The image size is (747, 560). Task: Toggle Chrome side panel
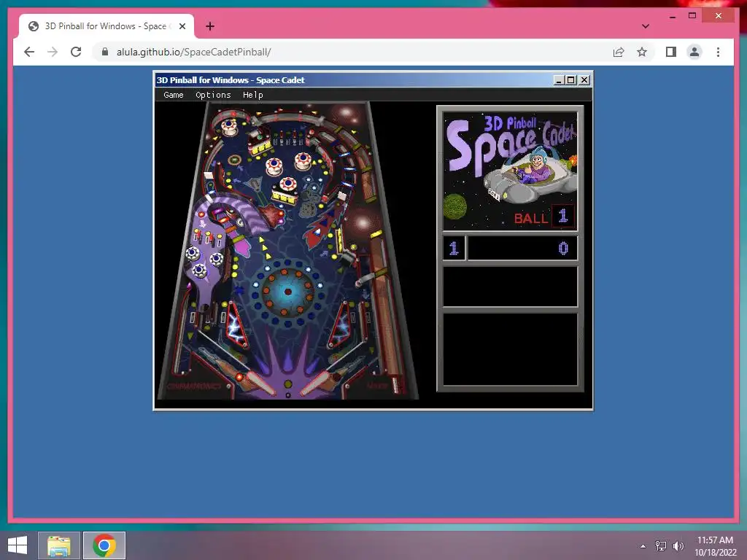click(x=671, y=52)
